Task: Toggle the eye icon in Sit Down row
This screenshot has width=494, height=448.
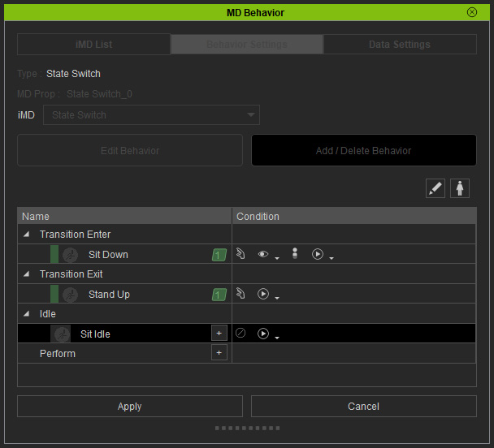Action: coord(263,254)
